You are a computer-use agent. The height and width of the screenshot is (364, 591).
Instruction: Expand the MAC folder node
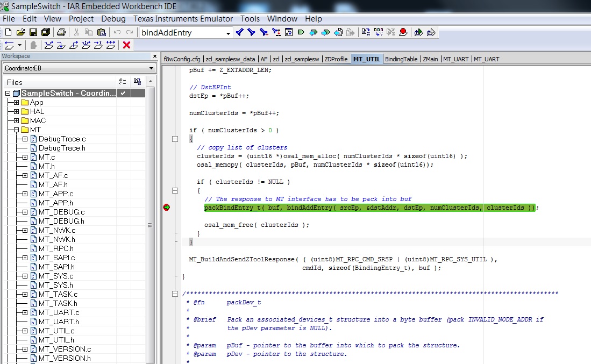click(x=16, y=120)
